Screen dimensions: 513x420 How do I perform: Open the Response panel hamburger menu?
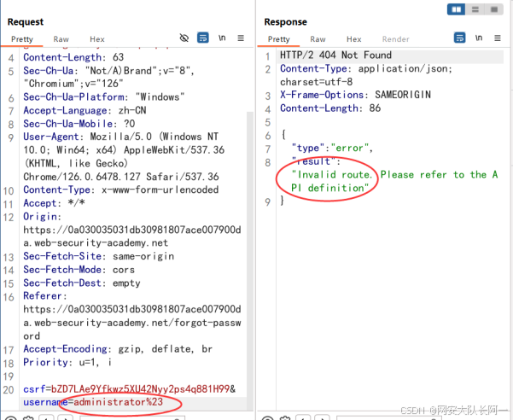(x=497, y=38)
